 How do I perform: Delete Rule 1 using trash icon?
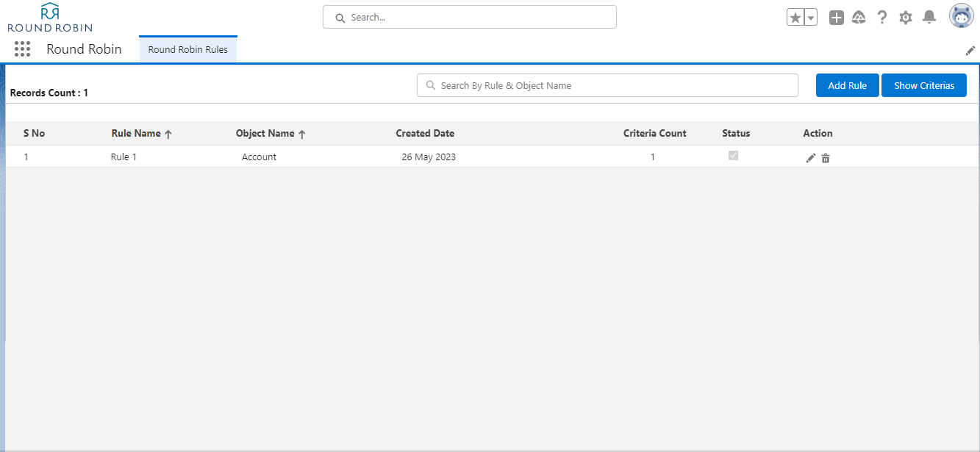pyautogui.click(x=826, y=158)
